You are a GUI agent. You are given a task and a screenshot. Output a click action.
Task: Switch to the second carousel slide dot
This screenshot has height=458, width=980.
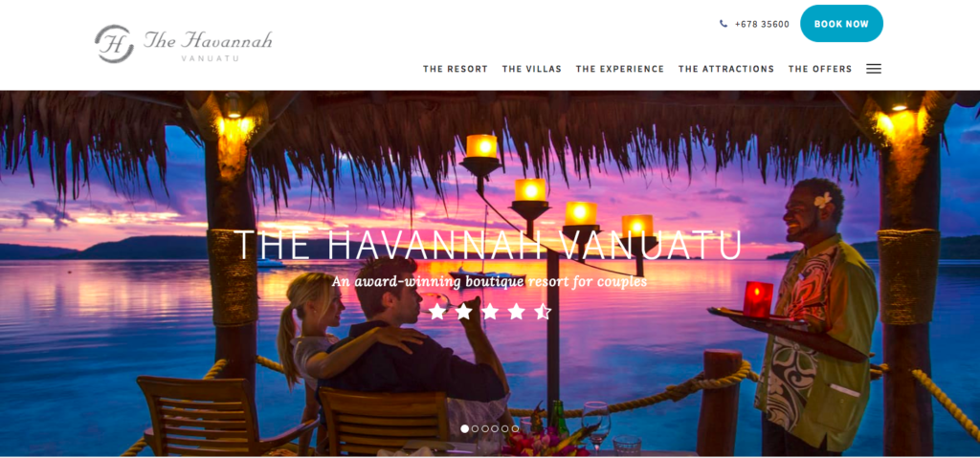pyautogui.click(x=475, y=428)
